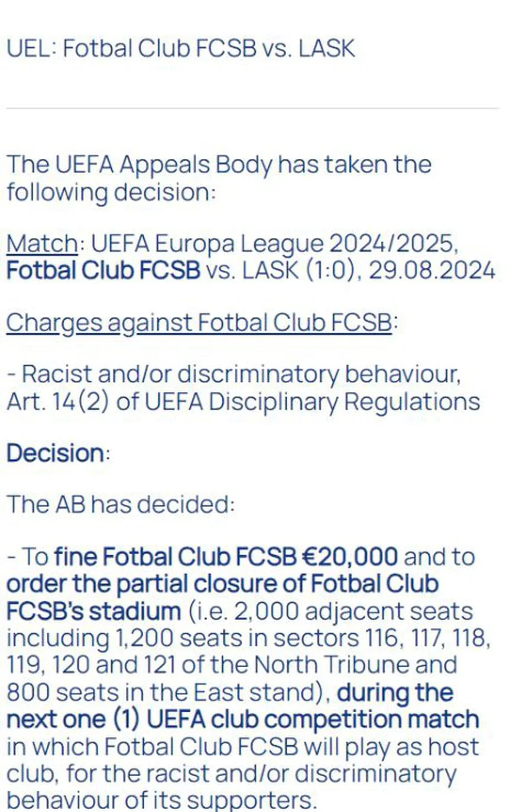Click "The AB has decided:" line
The image size is (532, 812).
coord(121,505)
